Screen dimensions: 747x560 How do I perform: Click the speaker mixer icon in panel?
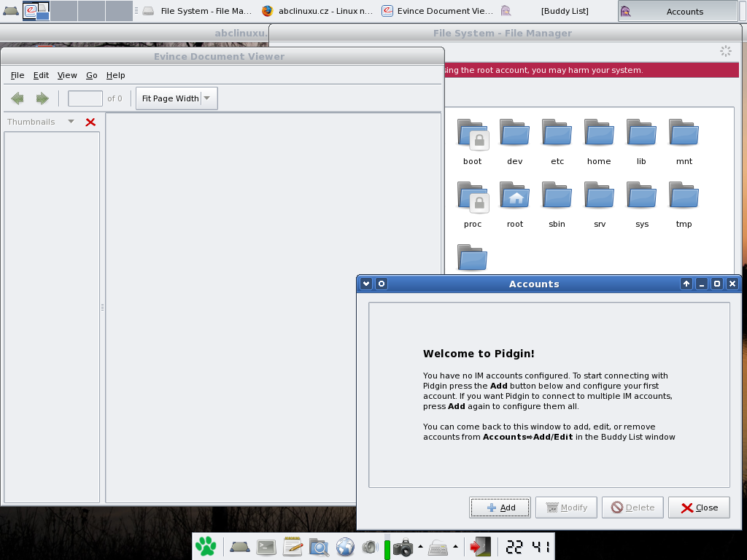pos(370,547)
